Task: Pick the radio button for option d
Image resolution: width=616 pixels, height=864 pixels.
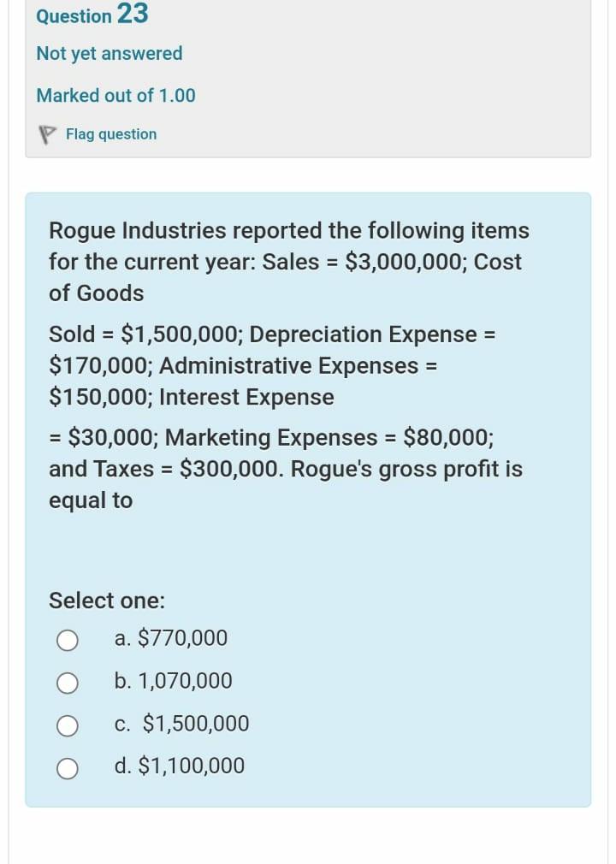Action: (68, 768)
